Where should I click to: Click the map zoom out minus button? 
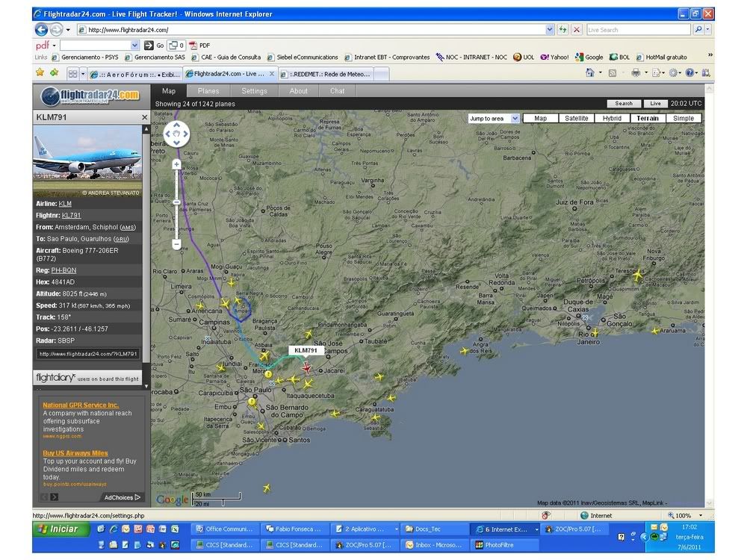coord(176,244)
